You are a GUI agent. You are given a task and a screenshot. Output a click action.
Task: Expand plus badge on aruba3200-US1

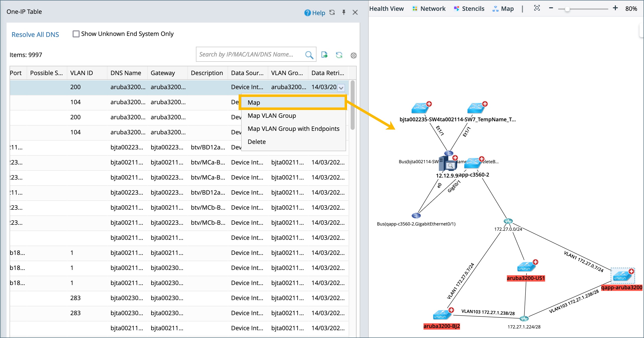pyautogui.click(x=535, y=262)
